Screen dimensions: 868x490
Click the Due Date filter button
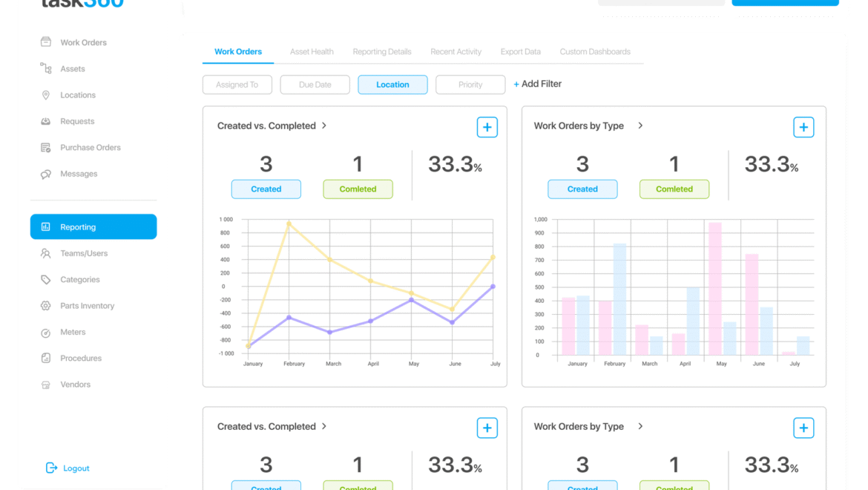[315, 85]
